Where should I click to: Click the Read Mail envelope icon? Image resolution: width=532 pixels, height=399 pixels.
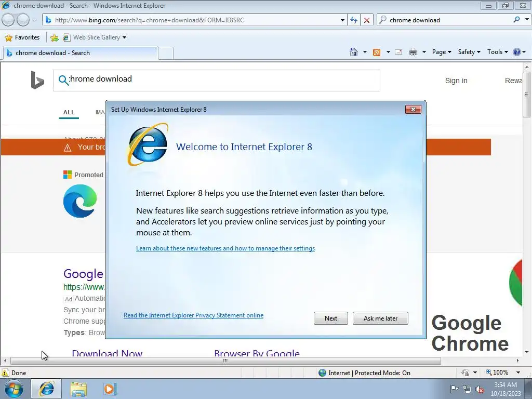tap(398, 52)
